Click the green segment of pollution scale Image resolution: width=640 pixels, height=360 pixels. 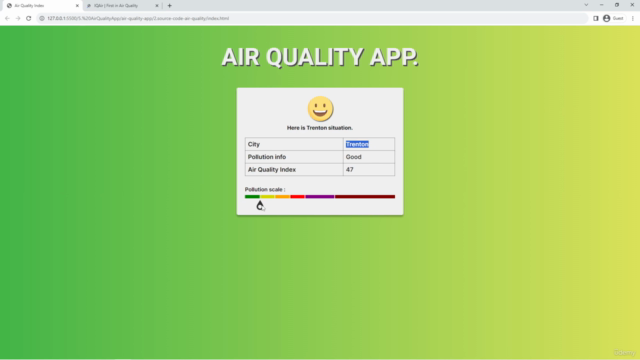(x=252, y=197)
